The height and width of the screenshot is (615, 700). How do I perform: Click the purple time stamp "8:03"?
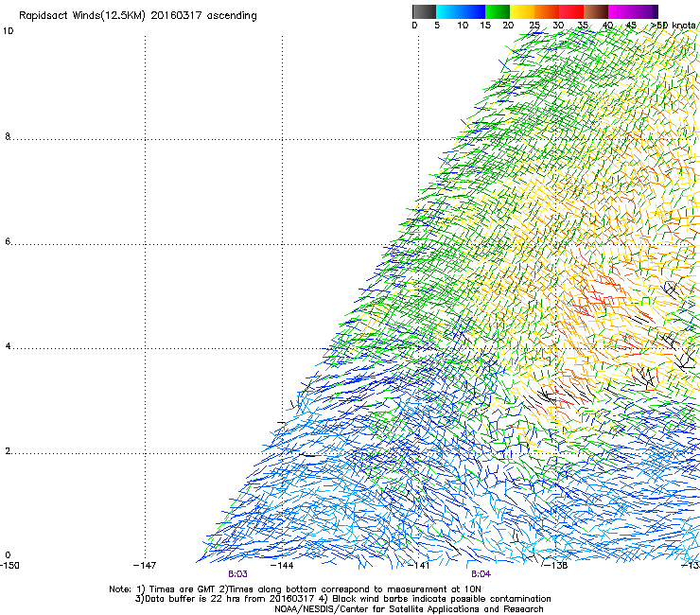pyautogui.click(x=237, y=574)
